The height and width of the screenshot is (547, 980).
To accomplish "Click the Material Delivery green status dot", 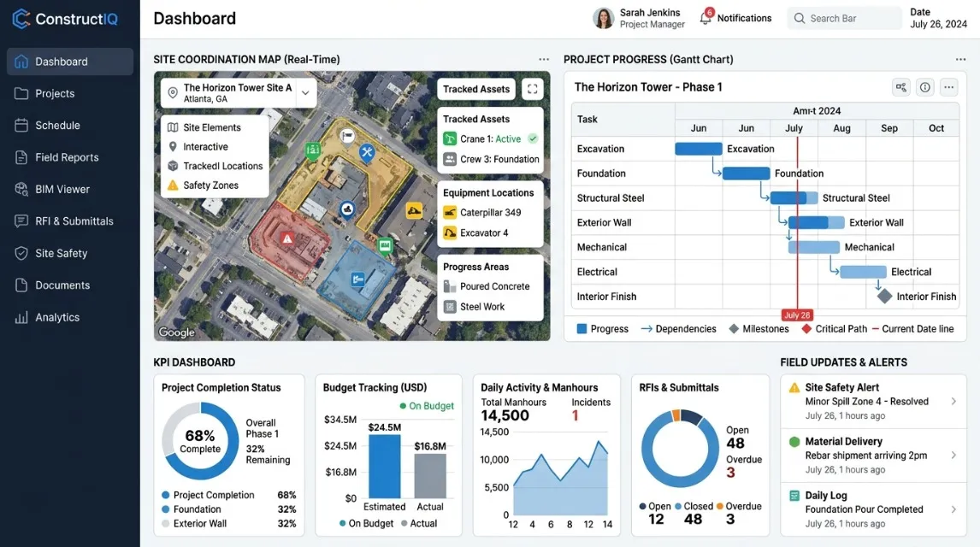I will [x=794, y=442].
